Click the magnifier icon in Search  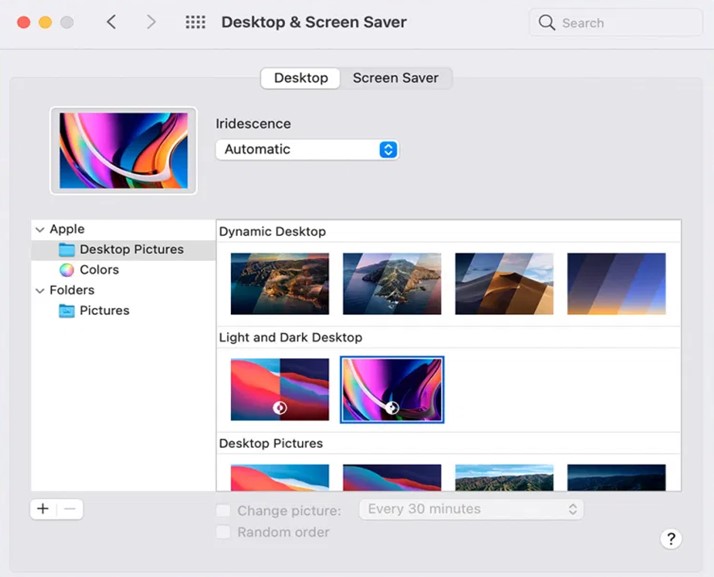(x=546, y=22)
